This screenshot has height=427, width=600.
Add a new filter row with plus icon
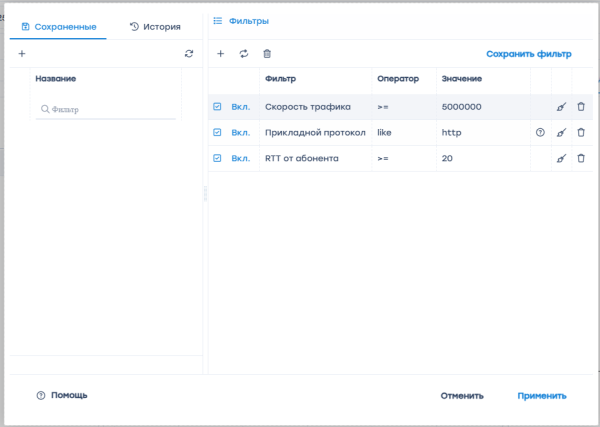pos(220,54)
